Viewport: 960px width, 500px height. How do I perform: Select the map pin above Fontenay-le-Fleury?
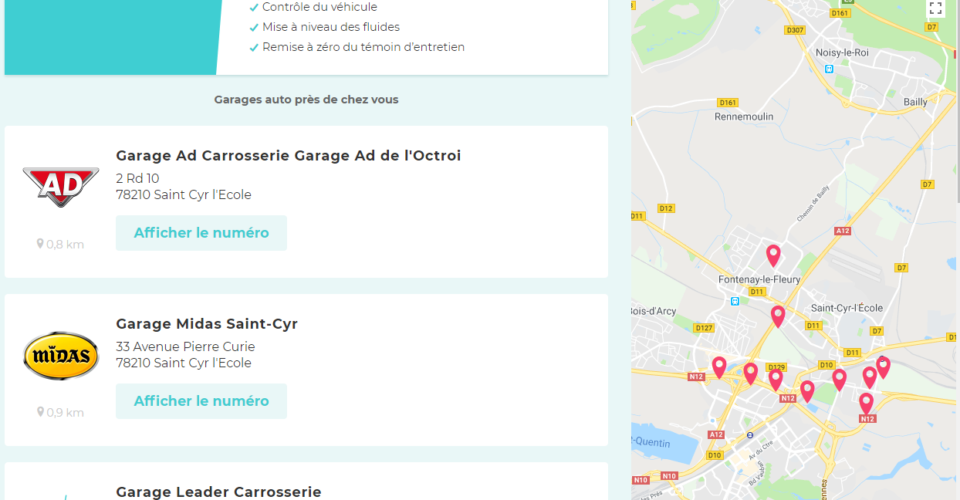click(x=773, y=255)
